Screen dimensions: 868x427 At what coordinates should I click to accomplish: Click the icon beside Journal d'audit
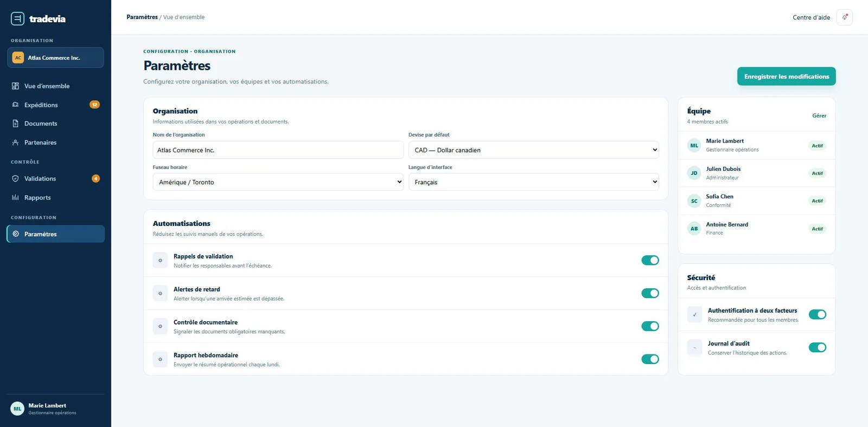coord(694,347)
